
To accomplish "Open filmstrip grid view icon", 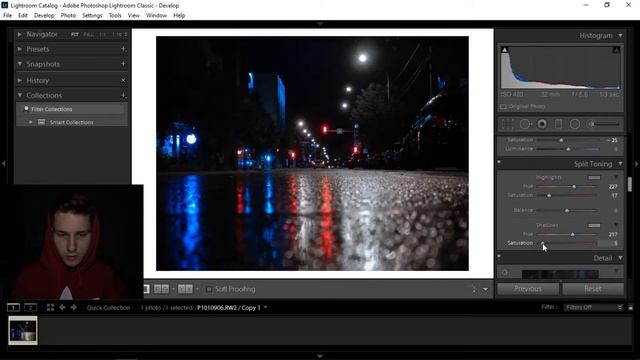I will [x=50, y=307].
